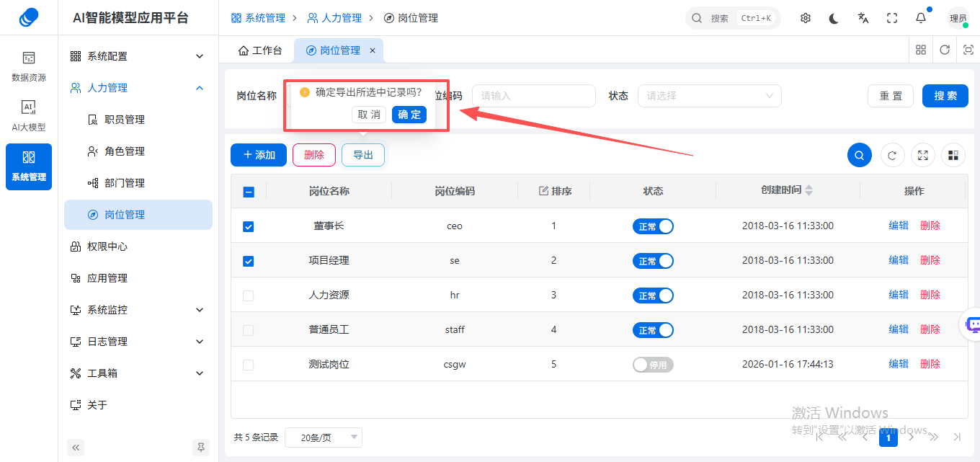Refresh the table data
Screen dimensions: 980x462
pos(892,155)
